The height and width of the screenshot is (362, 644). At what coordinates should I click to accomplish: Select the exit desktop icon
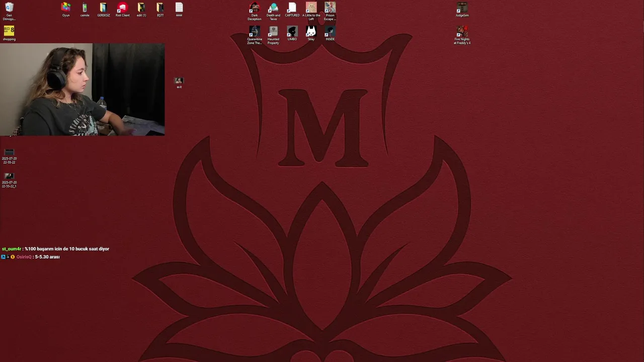point(179,83)
